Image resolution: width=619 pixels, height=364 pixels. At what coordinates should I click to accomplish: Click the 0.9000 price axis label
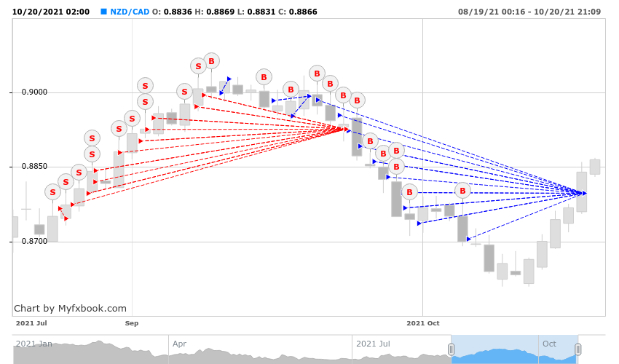[34, 92]
